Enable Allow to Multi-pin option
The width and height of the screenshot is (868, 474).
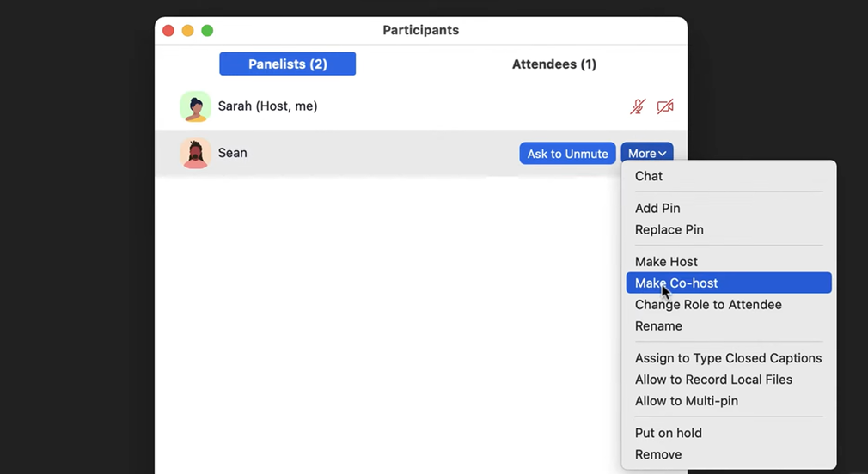686,401
